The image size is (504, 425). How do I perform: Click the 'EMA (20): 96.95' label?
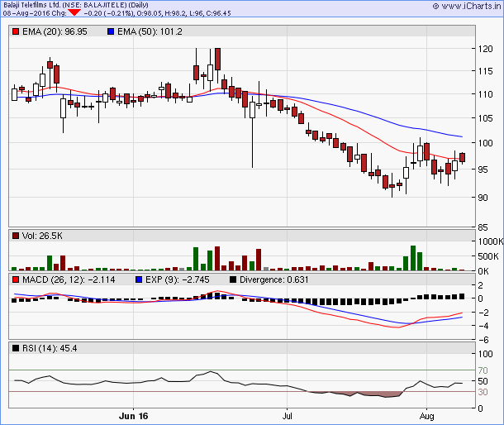pyautogui.click(x=55, y=31)
